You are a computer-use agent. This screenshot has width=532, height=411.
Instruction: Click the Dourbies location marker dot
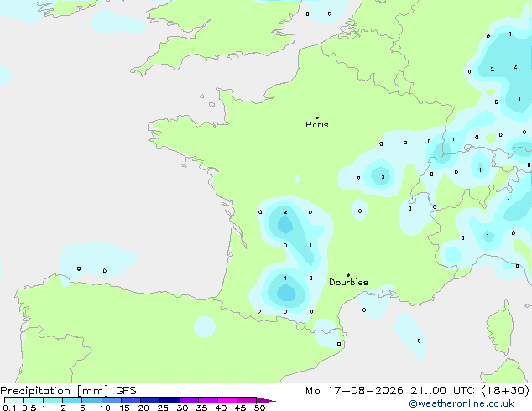click(348, 275)
